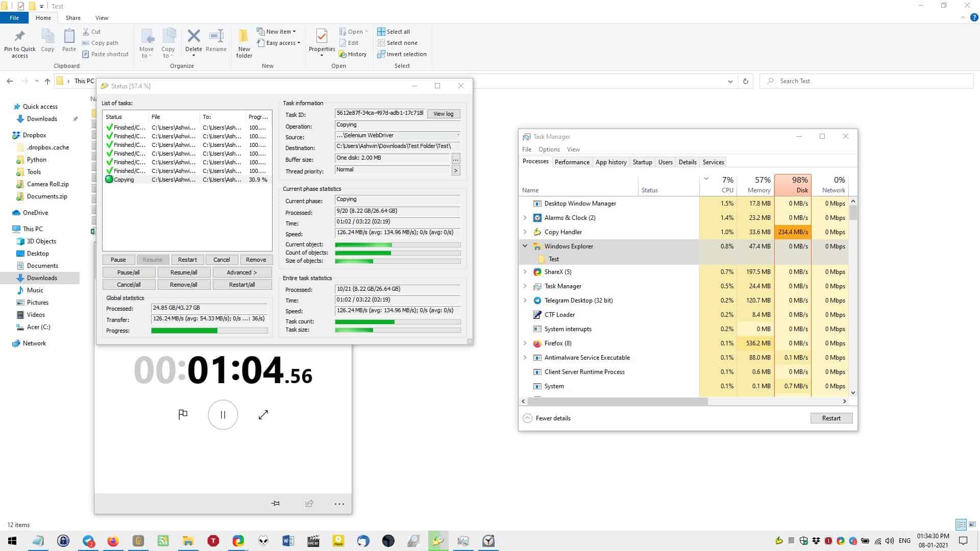Click Fewer details in Task Manager
Screen dimensions: 980x551
click(x=547, y=418)
